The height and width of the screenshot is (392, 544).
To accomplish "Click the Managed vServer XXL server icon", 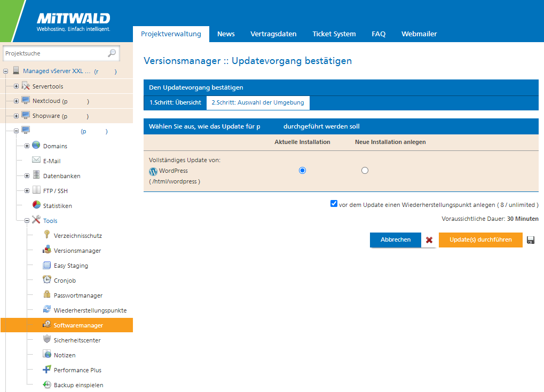I will point(16,70).
